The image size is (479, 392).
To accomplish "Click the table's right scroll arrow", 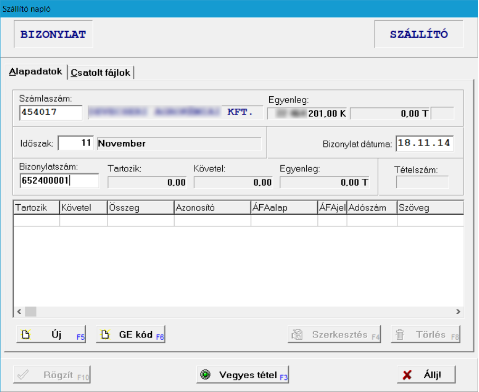I will coord(458,312).
